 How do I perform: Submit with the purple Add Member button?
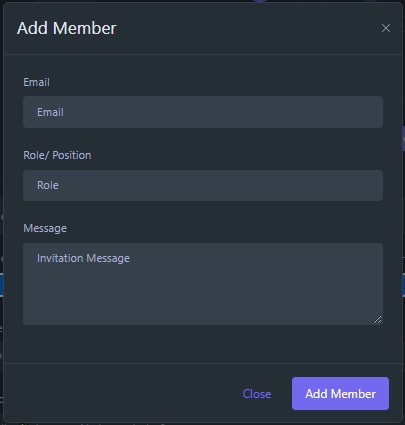[340, 394]
